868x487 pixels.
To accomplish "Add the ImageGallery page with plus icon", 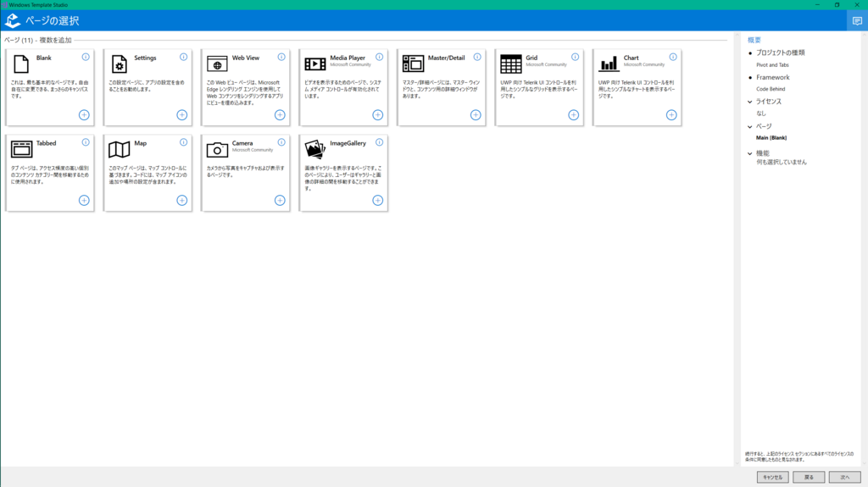I will (x=378, y=201).
